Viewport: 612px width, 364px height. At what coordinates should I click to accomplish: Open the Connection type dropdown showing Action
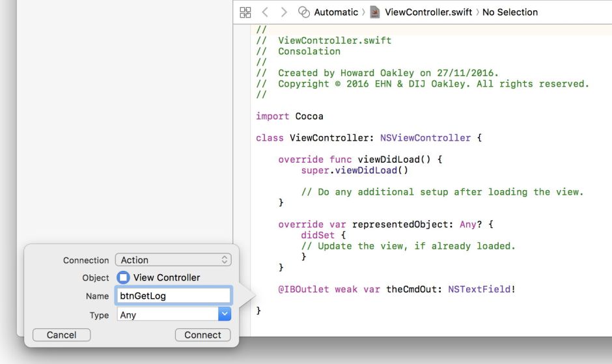point(173,260)
